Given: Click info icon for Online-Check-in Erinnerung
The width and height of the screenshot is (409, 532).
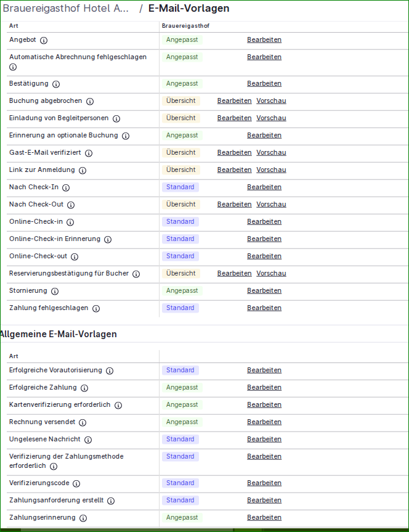Looking at the screenshot, I should coord(108,240).
